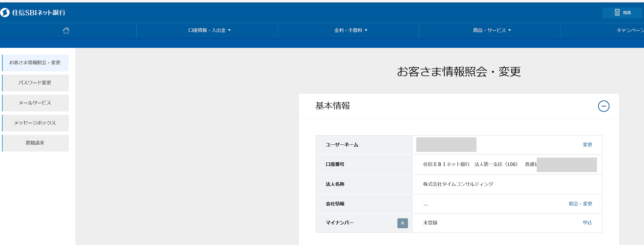Click the 未 badge beside マイナンバー
This screenshot has height=245, width=644.
tap(402, 223)
